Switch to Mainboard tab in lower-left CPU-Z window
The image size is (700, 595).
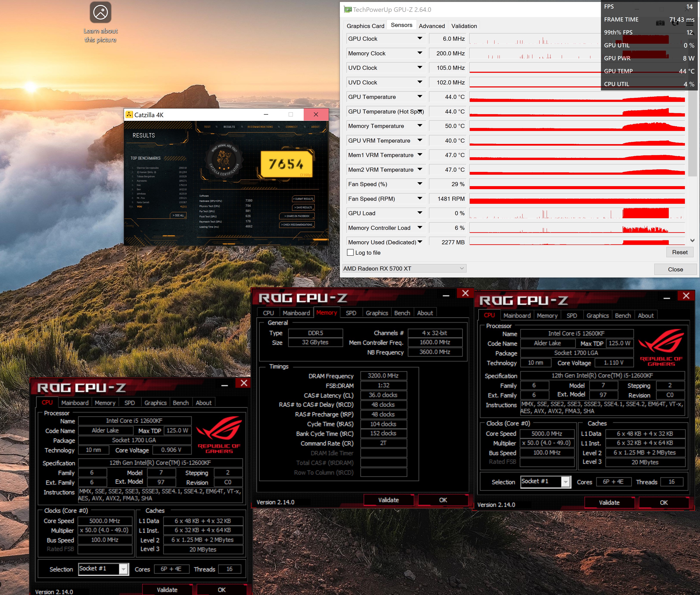75,402
